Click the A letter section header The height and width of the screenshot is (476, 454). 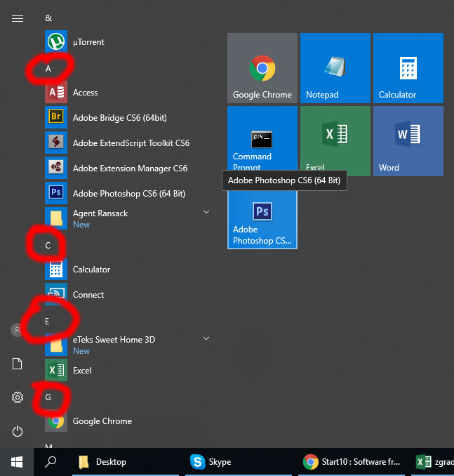[48, 69]
